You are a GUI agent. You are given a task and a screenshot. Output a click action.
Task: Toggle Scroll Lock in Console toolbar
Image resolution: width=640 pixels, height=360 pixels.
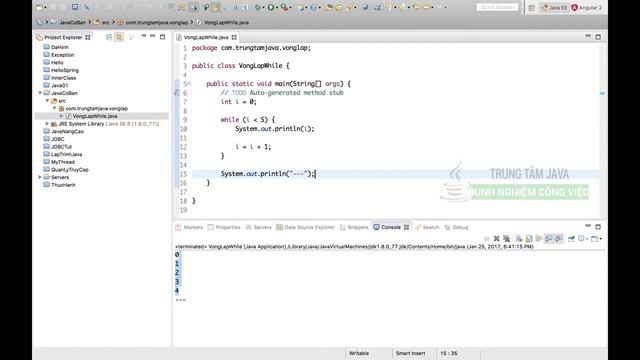pos(529,238)
